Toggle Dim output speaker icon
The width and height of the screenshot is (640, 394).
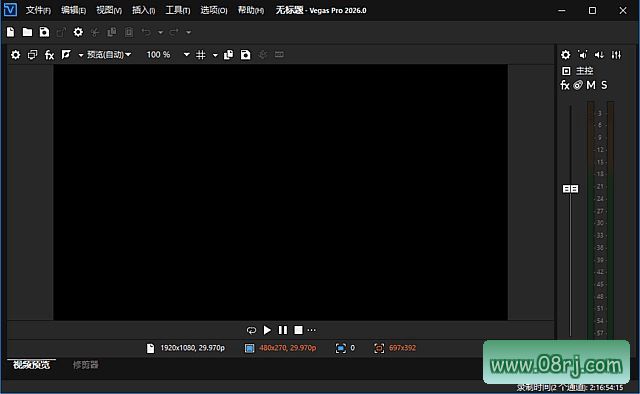coord(599,55)
